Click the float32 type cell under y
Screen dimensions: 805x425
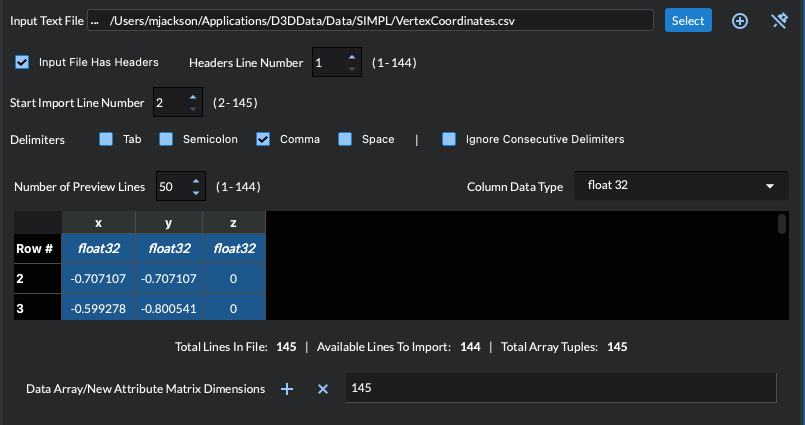[169, 248]
